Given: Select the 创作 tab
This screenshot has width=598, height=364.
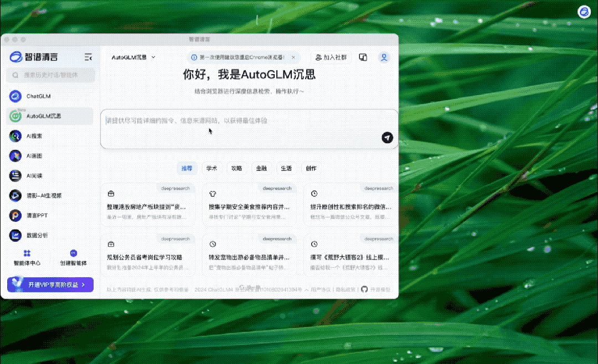Looking at the screenshot, I should click(x=311, y=168).
